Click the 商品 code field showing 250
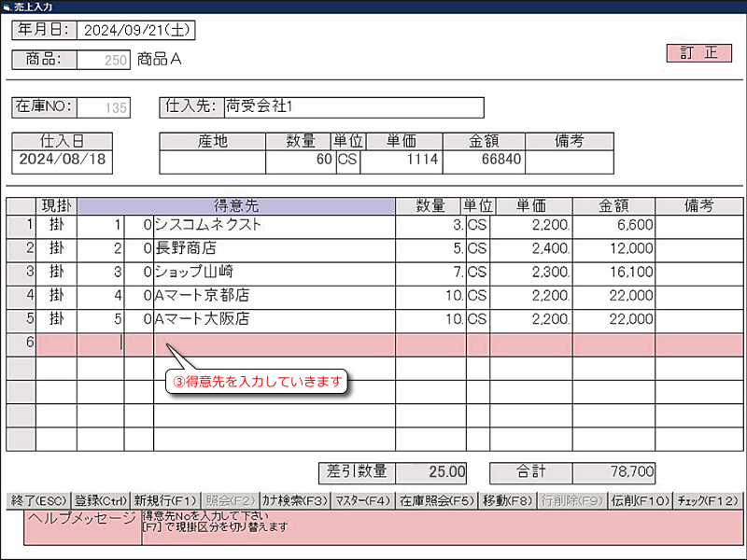This screenshot has width=747, height=560. (x=103, y=59)
